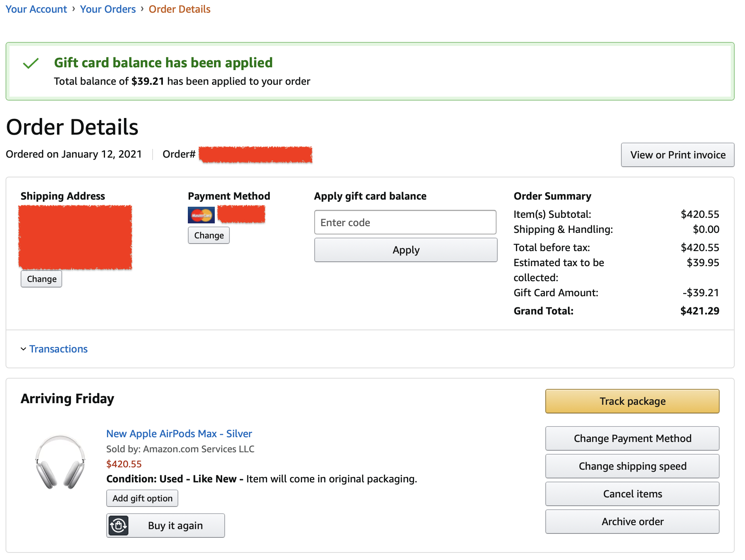The image size is (745, 560).
Task: Select Change shipping speed
Action: pos(632,466)
